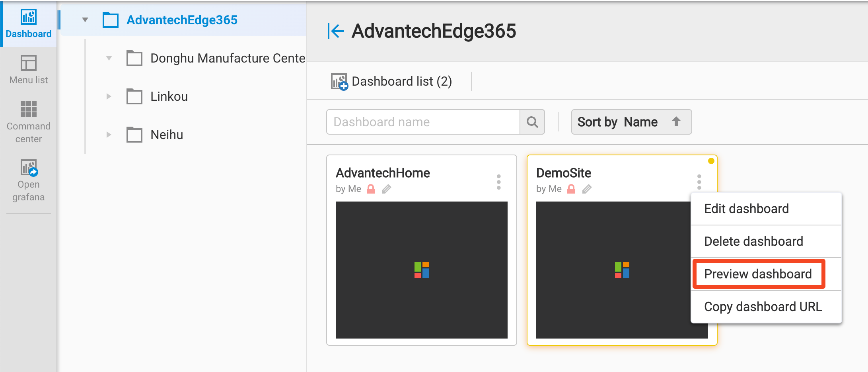Collapse the AdvantechEdge365 folder tree
868x372 pixels.
85,20
